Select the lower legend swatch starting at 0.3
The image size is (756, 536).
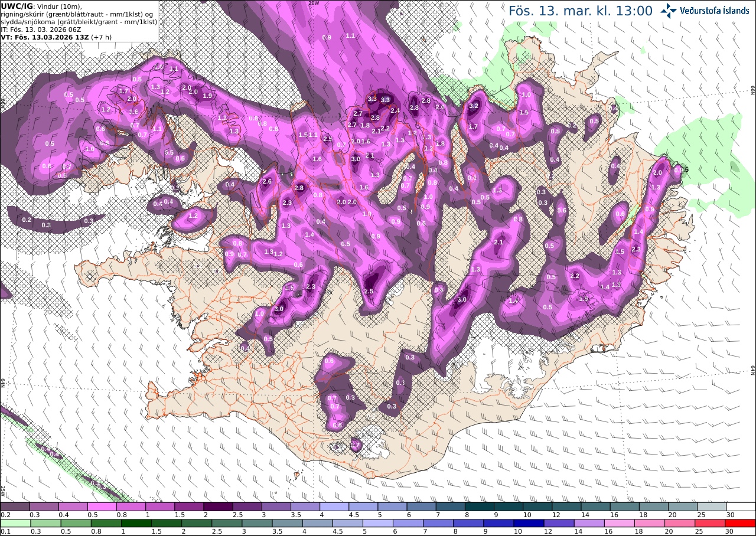point(46,523)
